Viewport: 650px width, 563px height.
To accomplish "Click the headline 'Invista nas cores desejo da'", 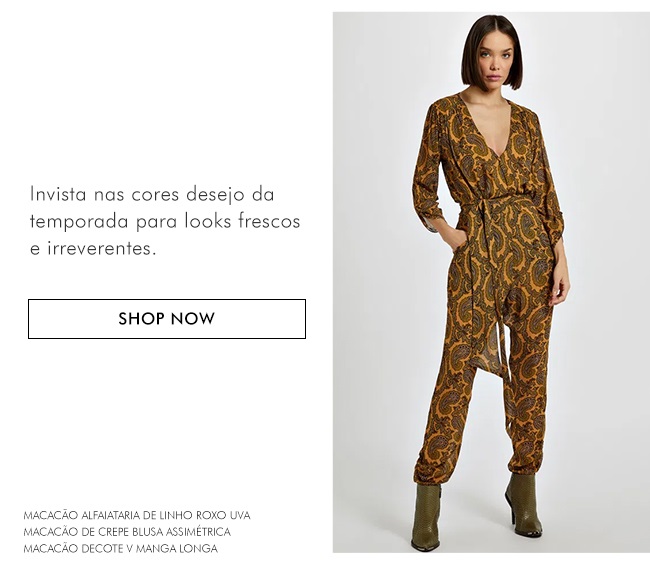I will [152, 194].
